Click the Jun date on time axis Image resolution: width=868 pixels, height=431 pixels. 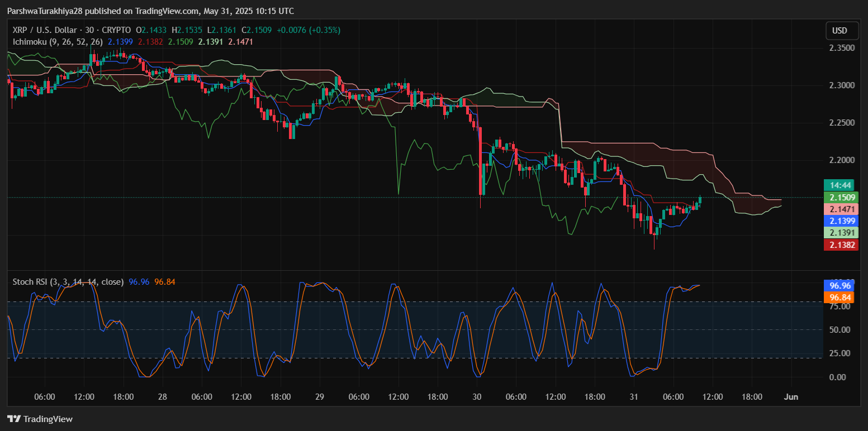[791, 397]
